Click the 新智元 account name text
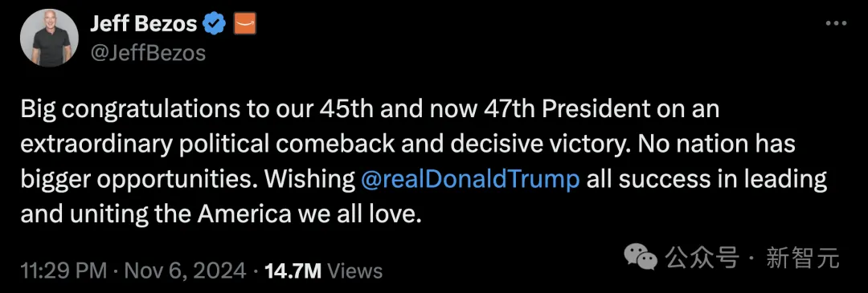Screen dimensions: 868x293 point(803,258)
